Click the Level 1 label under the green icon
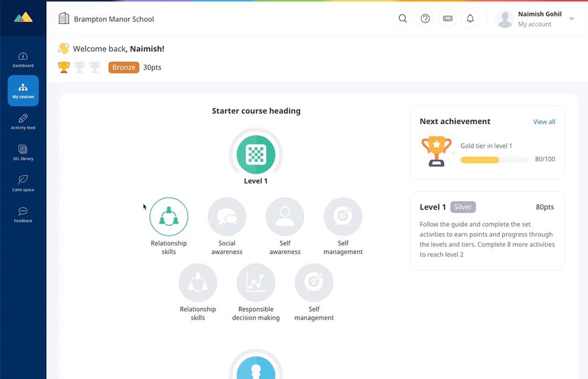The image size is (588, 379). pos(256,181)
